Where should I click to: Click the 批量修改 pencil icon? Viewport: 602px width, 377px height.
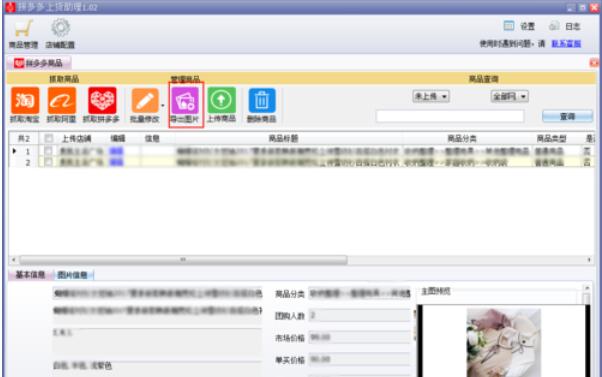click(x=145, y=101)
